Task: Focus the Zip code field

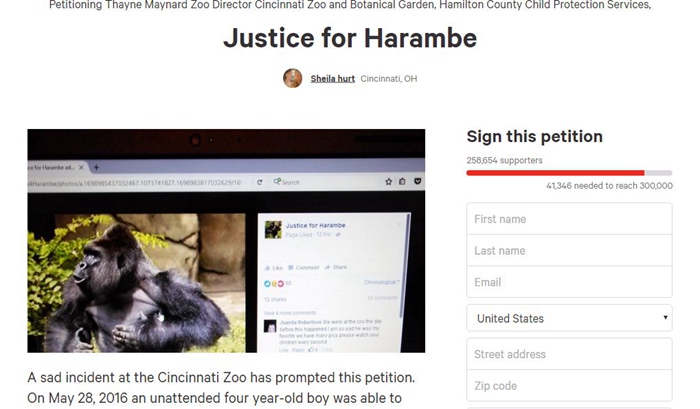Action: click(x=569, y=385)
